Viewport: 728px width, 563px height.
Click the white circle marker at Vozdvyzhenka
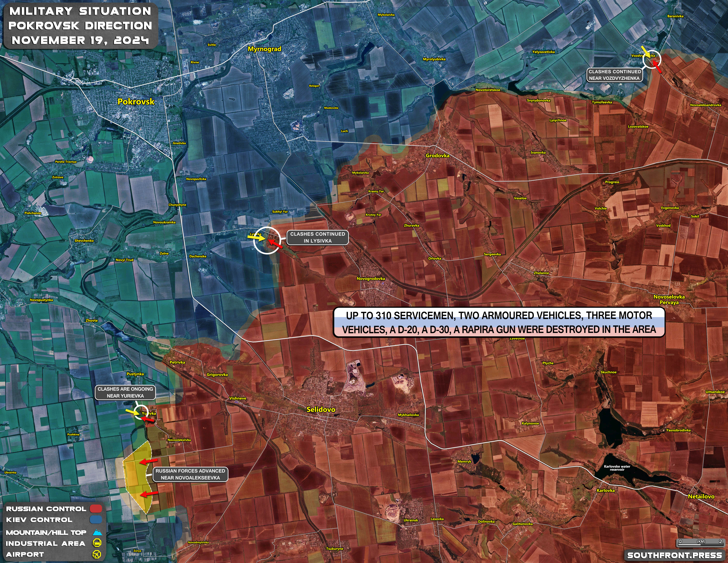651,60
